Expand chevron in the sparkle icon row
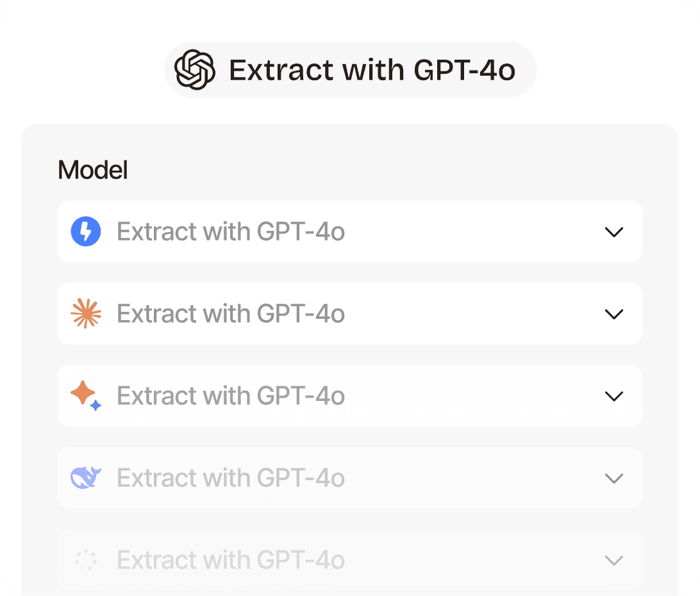The width and height of the screenshot is (700, 596). (x=614, y=396)
